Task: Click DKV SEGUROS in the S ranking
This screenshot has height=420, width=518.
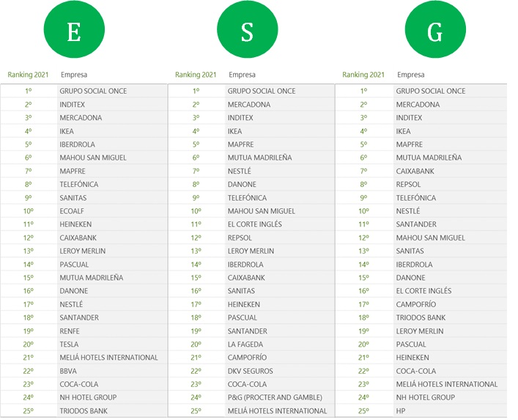Action: coord(251,371)
